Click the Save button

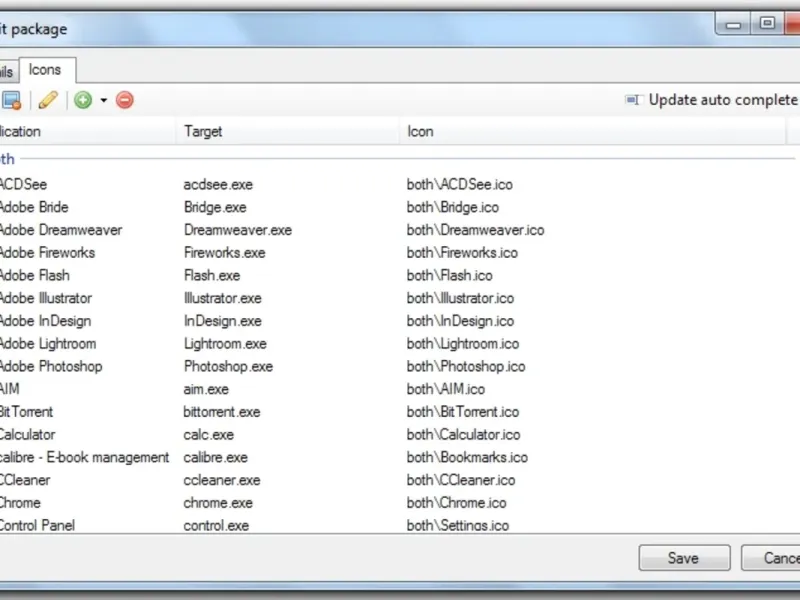tap(684, 558)
